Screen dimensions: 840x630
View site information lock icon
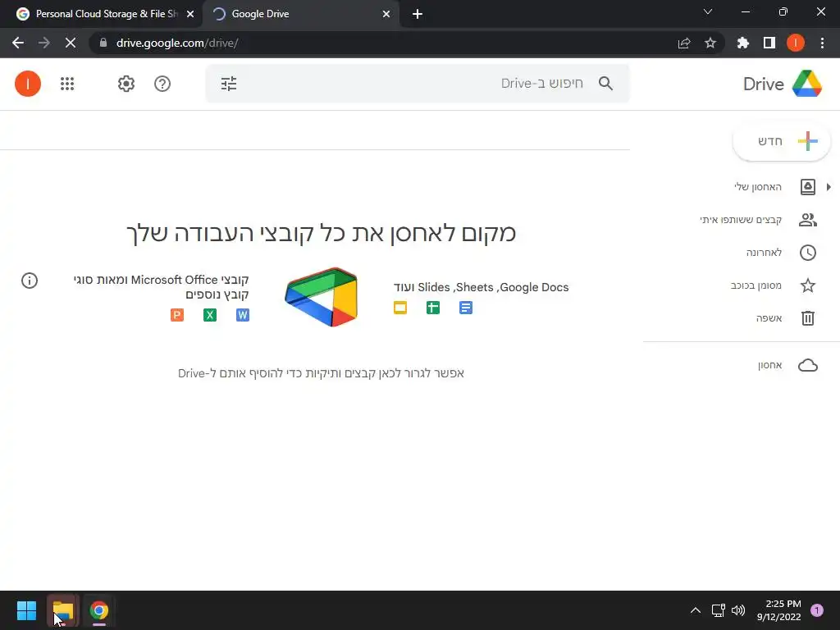[x=103, y=43]
